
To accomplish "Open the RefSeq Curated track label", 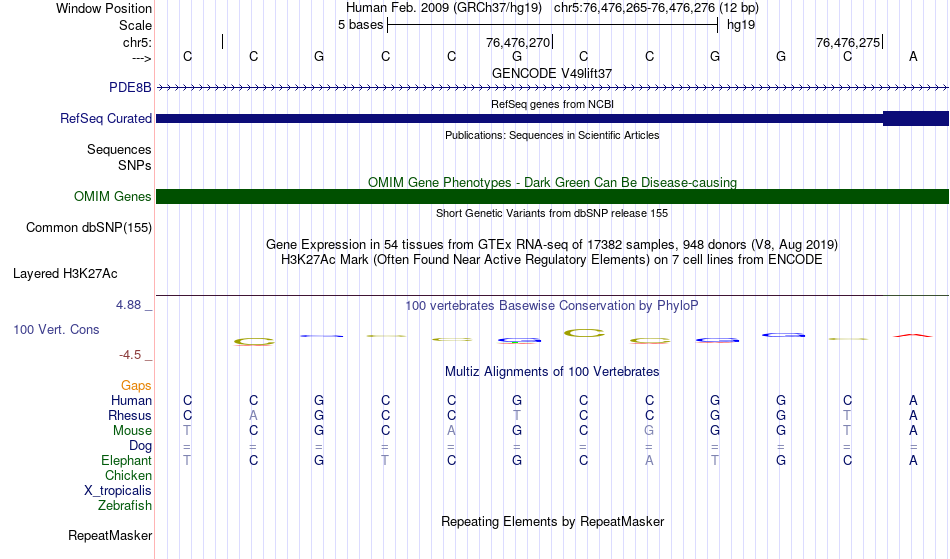I will pyautogui.click(x=106, y=118).
